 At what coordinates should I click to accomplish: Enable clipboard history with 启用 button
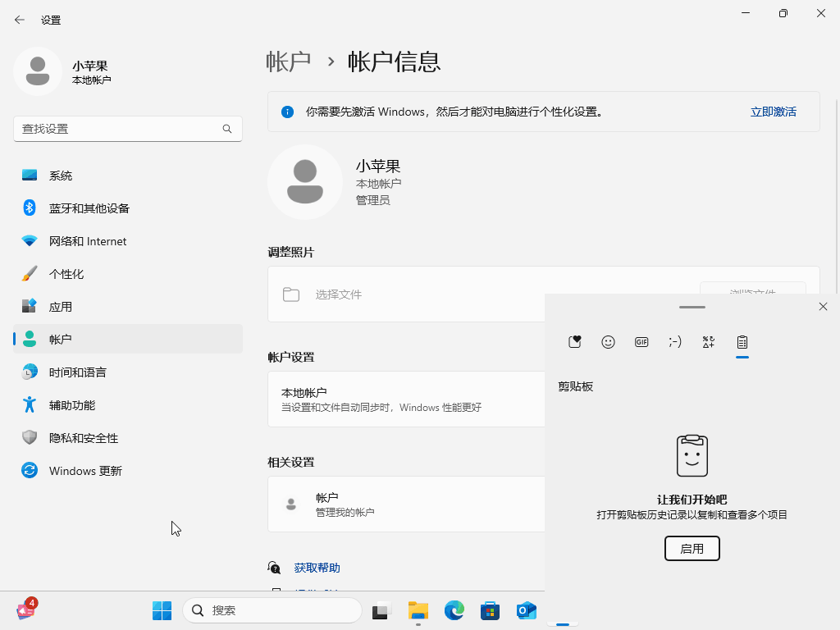tap(692, 549)
